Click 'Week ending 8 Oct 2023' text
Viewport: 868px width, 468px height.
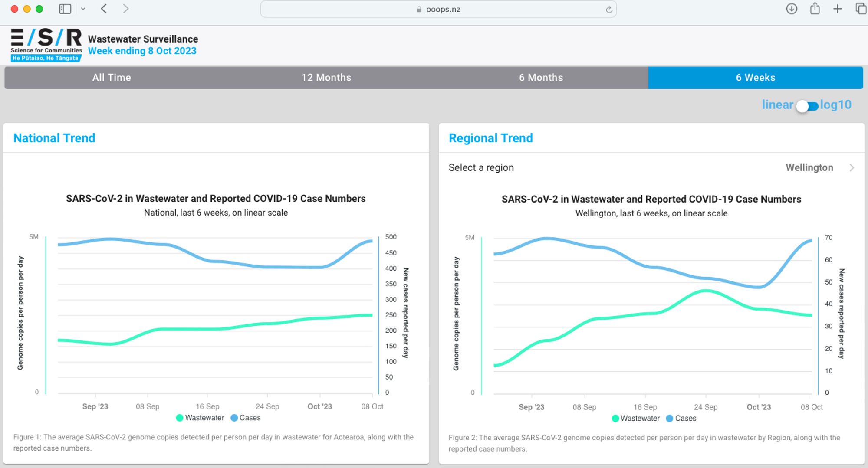click(x=142, y=51)
